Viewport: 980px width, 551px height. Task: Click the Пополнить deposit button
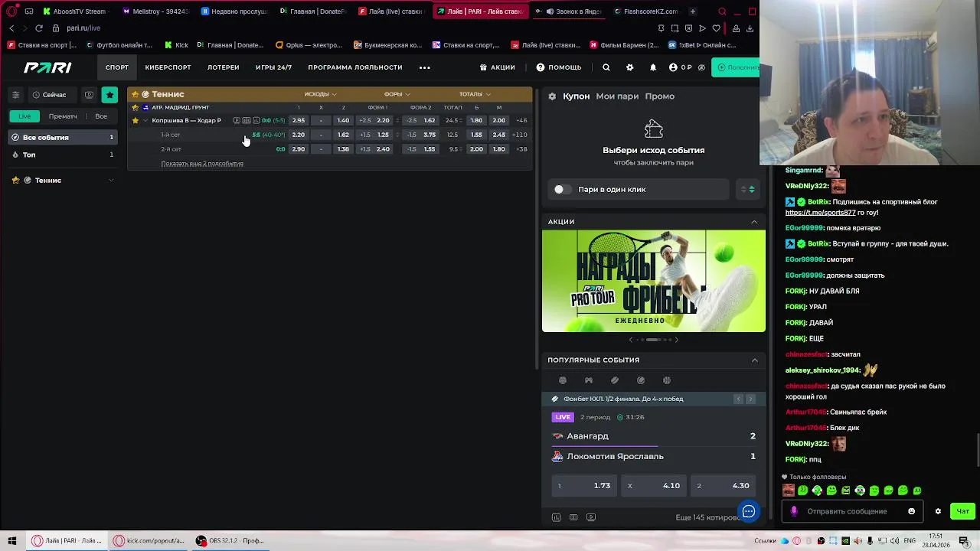pos(736,67)
